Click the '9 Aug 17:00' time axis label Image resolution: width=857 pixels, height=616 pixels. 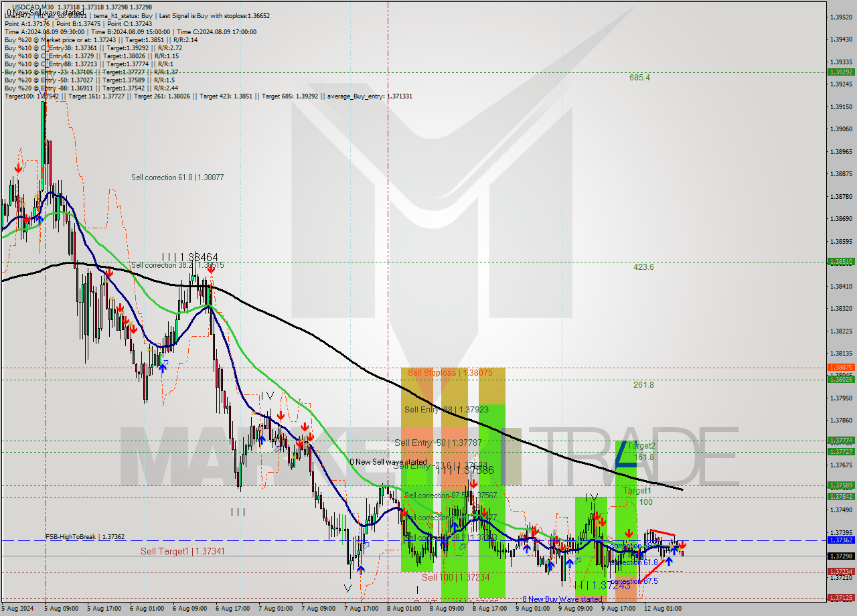click(x=618, y=609)
